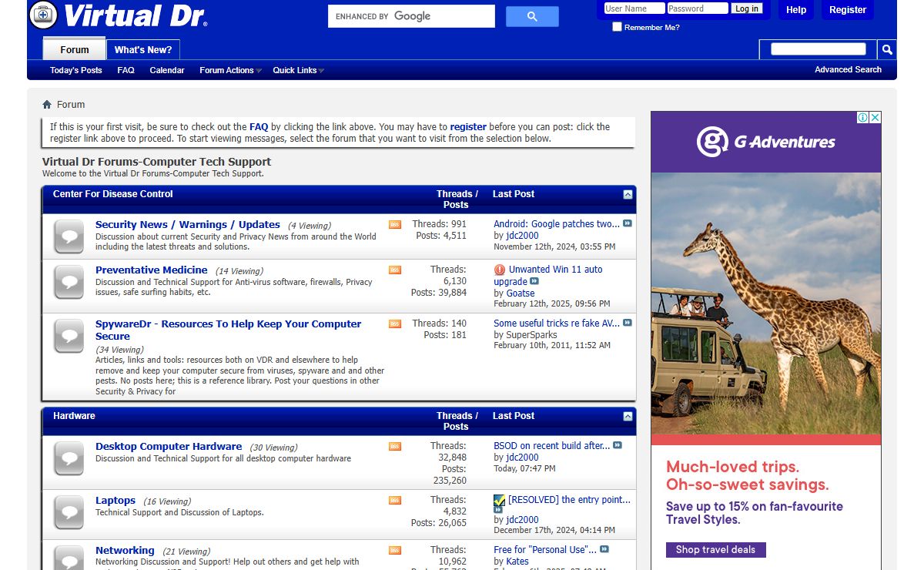The width and height of the screenshot is (924, 570).
Task: Open the SpywareDr resources forum
Action: tap(228, 330)
